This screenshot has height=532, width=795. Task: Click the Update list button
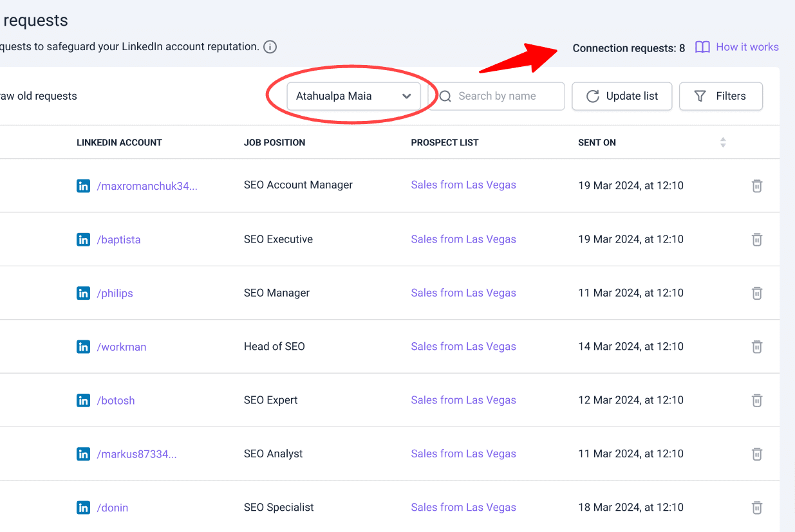622,96
